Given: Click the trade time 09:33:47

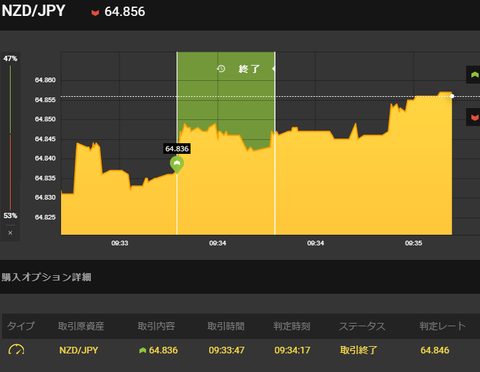Looking at the screenshot, I should tap(226, 350).
